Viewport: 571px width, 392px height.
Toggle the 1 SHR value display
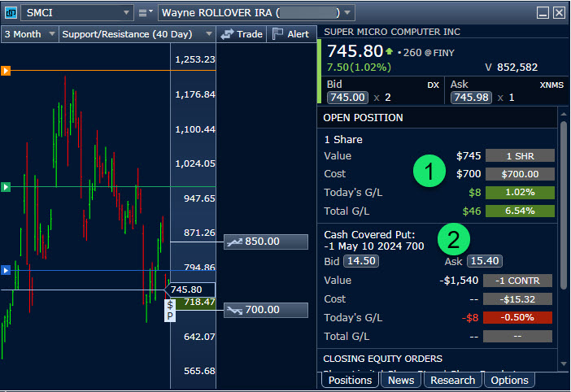518,155
